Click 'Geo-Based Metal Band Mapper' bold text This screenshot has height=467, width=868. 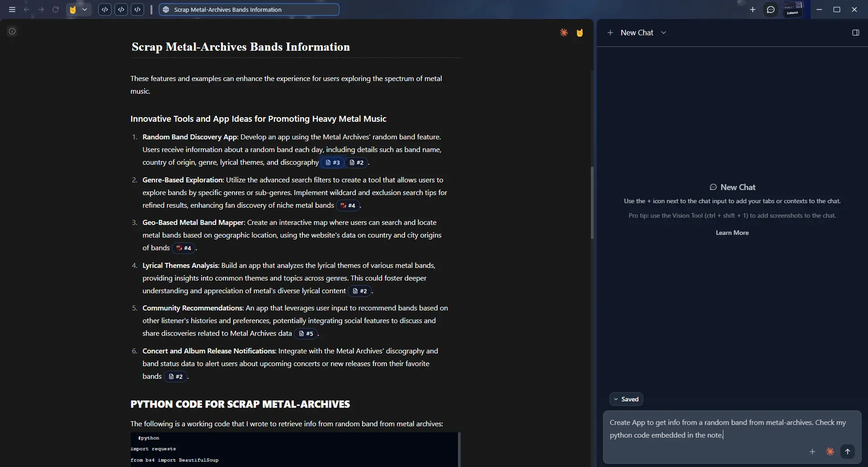193,223
